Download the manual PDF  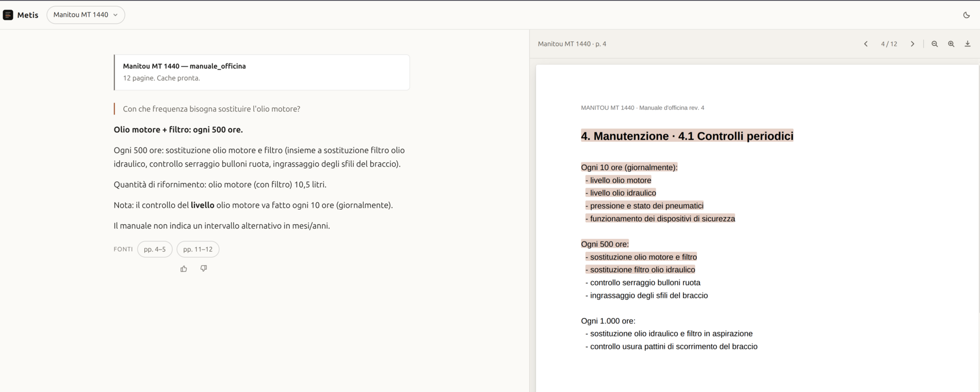click(968, 44)
